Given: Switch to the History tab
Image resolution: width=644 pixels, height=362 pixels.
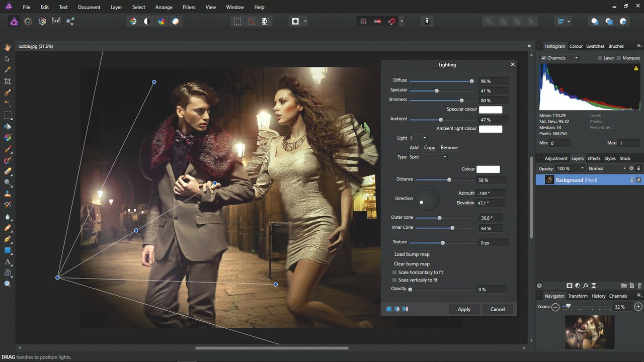Looking at the screenshot, I should tap(598, 296).
